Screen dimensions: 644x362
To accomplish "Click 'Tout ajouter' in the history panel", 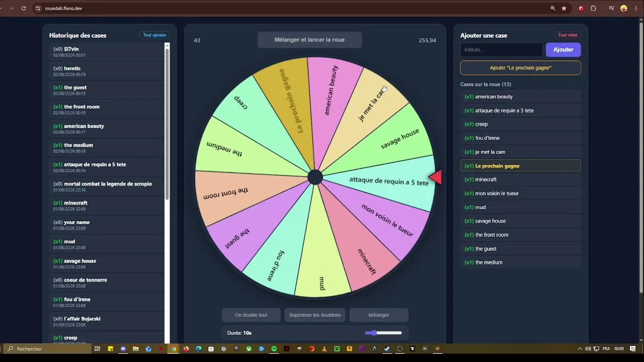I will [154, 35].
